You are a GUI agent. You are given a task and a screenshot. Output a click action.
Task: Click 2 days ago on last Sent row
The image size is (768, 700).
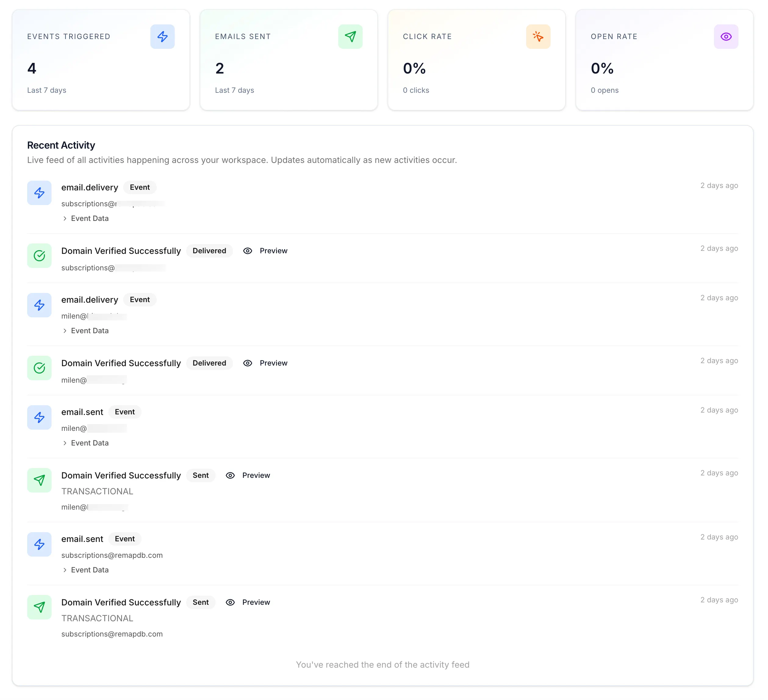tap(719, 600)
